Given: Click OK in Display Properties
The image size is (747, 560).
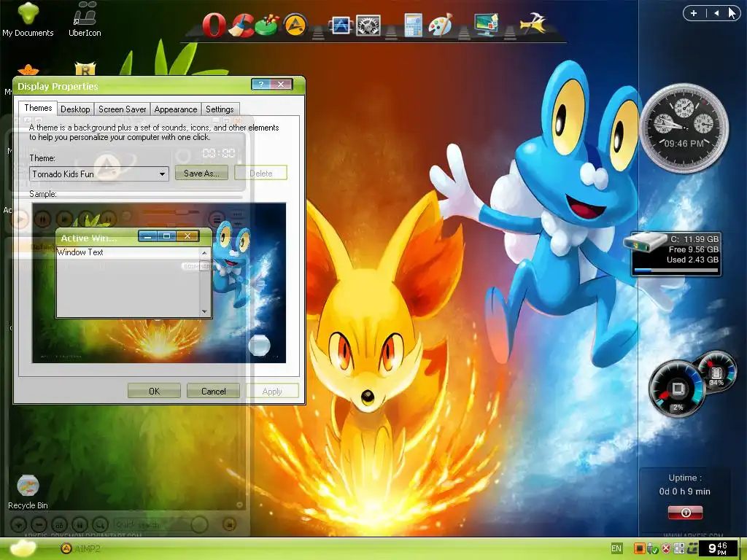Looking at the screenshot, I should (x=154, y=391).
